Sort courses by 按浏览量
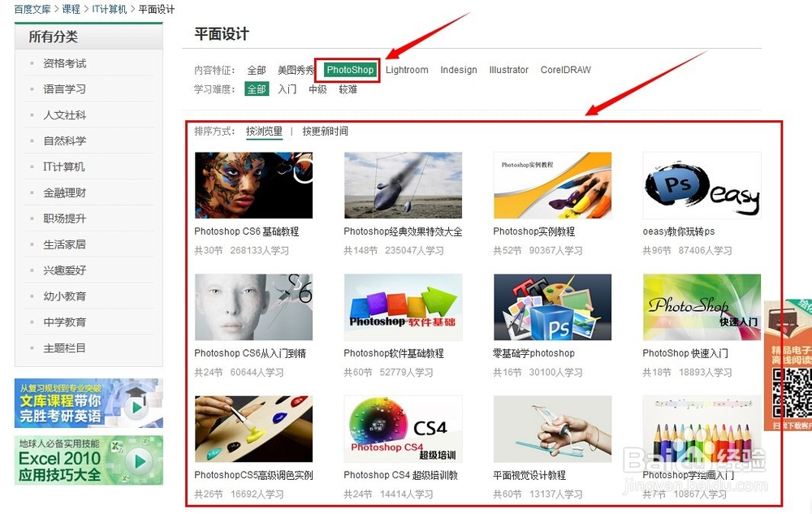The height and width of the screenshot is (514, 812). coord(264,132)
